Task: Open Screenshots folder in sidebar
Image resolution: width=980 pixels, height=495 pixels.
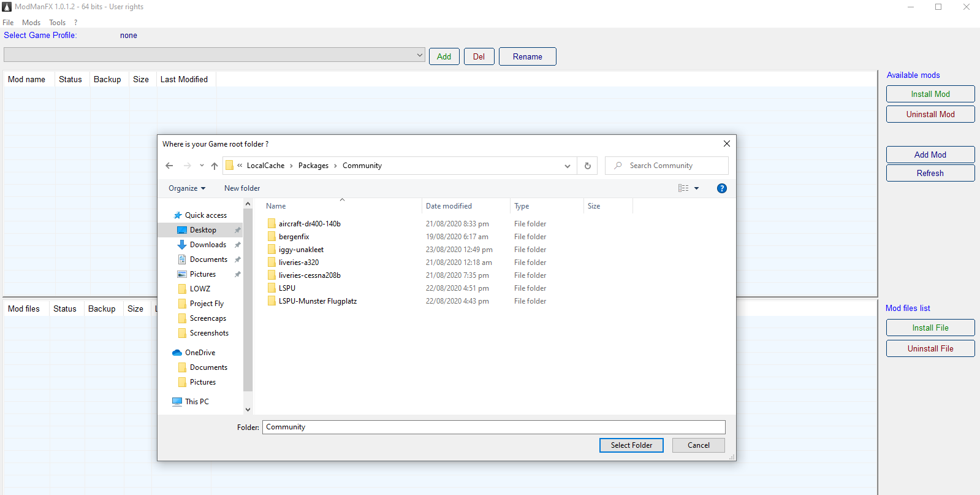Action: (x=209, y=333)
